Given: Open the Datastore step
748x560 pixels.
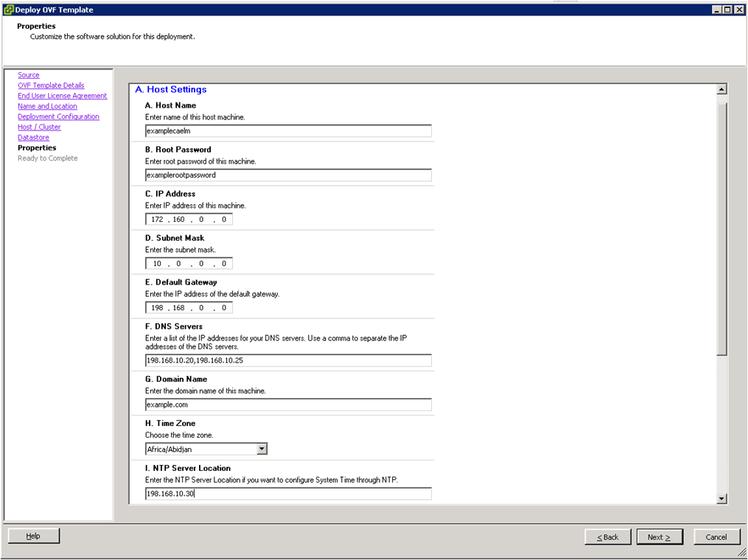Looking at the screenshot, I should pyautogui.click(x=33, y=137).
